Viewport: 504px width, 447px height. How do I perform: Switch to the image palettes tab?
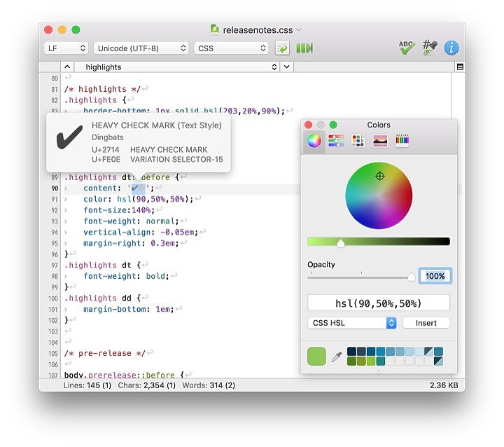tap(380, 141)
